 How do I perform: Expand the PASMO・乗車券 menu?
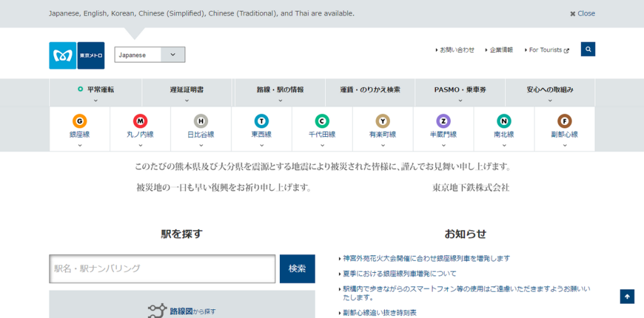click(x=460, y=92)
